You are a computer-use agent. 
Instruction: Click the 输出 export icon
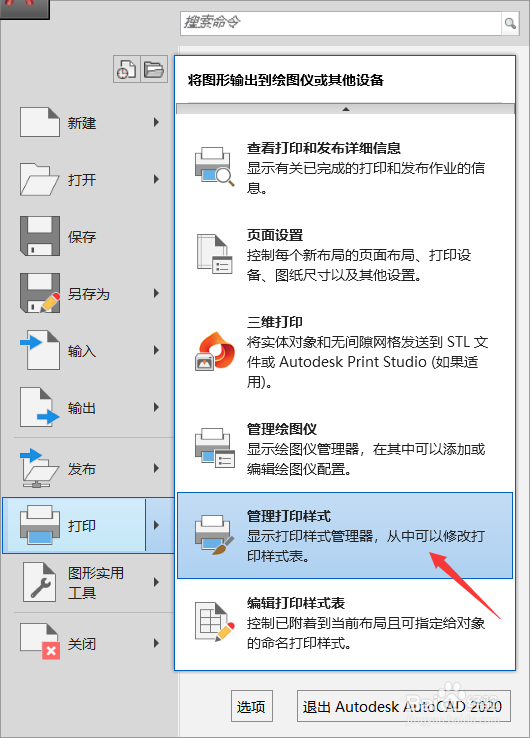coord(40,407)
